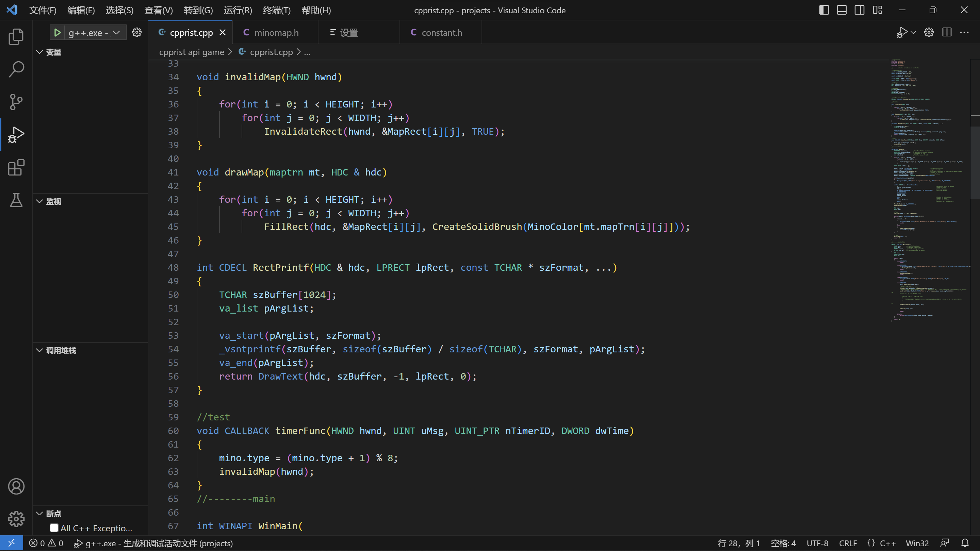Viewport: 980px width, 551px height.
Task: Open the Testing flask icon
Action: 16,200
